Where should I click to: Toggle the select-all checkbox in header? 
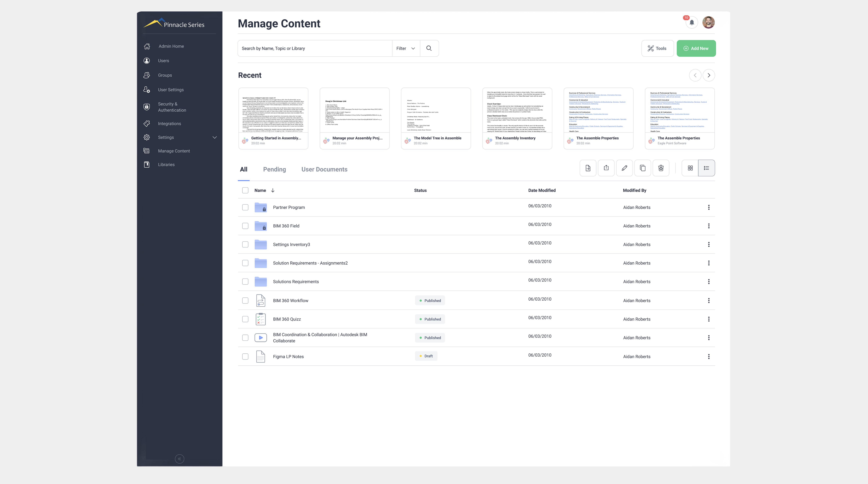[x=245, y=190]
